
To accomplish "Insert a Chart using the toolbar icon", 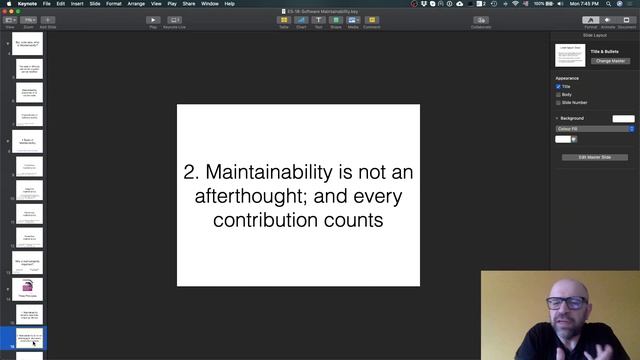I will coord(301,20).
